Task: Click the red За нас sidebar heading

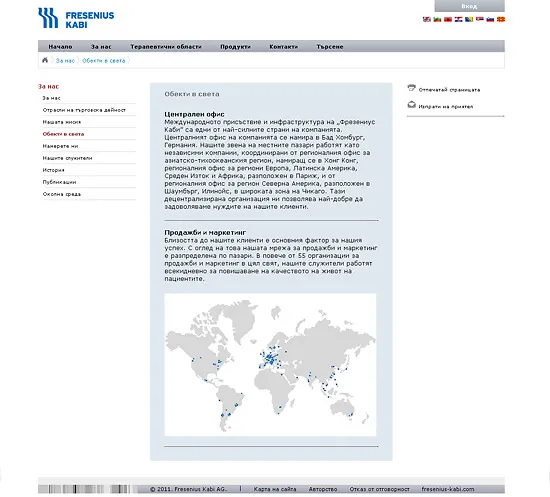Action: [x=48, y=86]
